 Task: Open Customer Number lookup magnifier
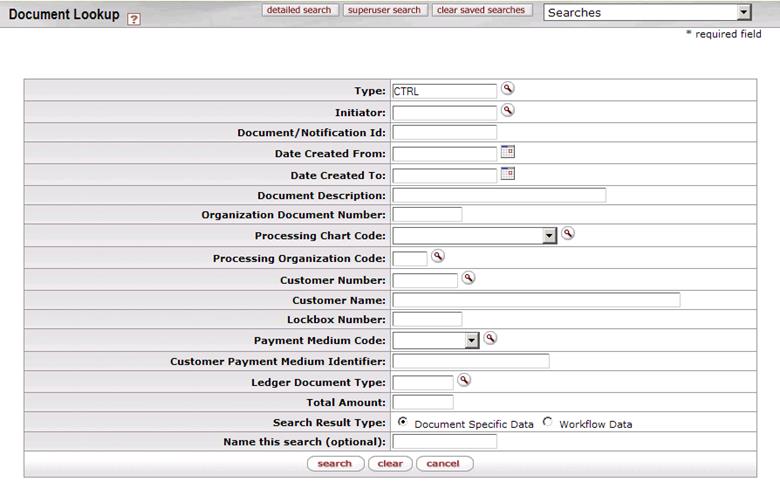(x=468, y=278)
